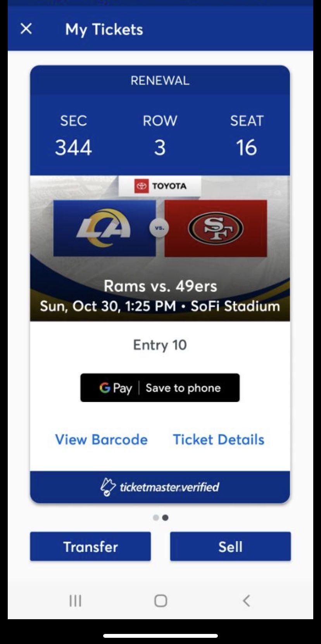The height and width of the screenshot is (644, 321).
Task: Open Android recent apps button
Action: 75,601
